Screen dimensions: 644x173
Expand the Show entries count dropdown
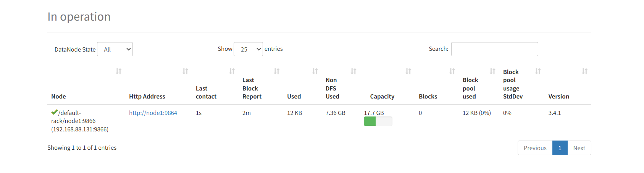[x=248, y=49]
